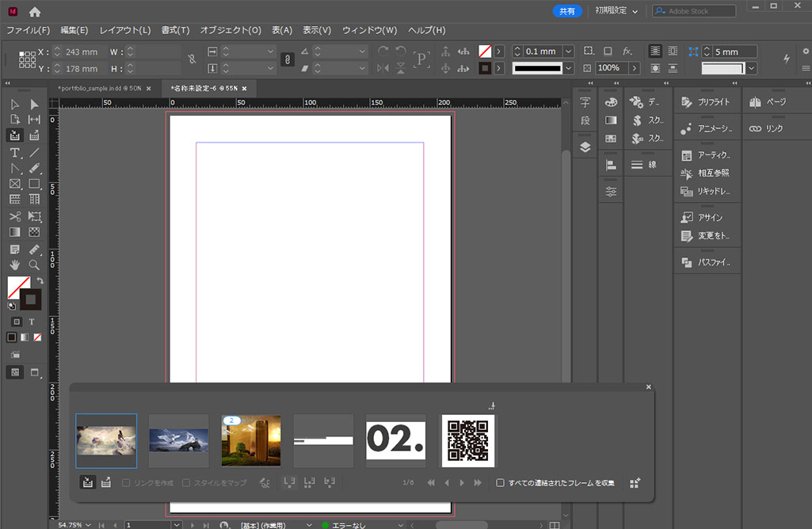Toggle the スタイルをマップ checkbox
The width and height of the screenshot is (812, 529).
click(x=186, y=482)
